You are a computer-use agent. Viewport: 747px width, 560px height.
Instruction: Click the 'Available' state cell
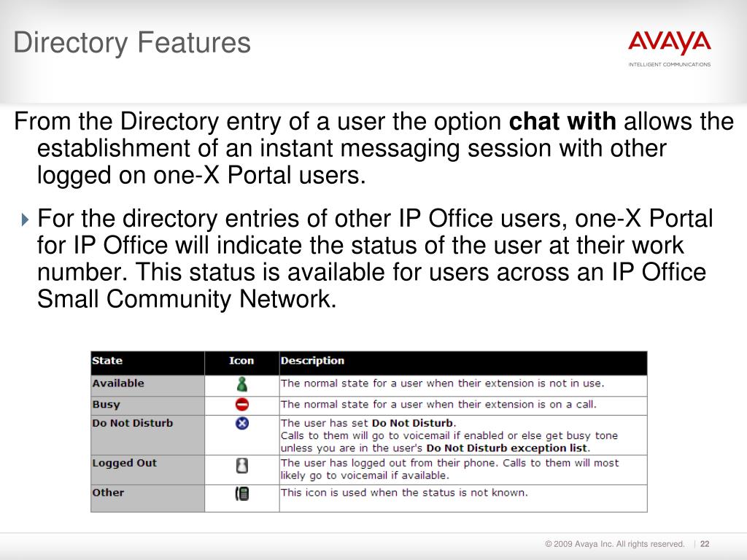pos(147,386)
